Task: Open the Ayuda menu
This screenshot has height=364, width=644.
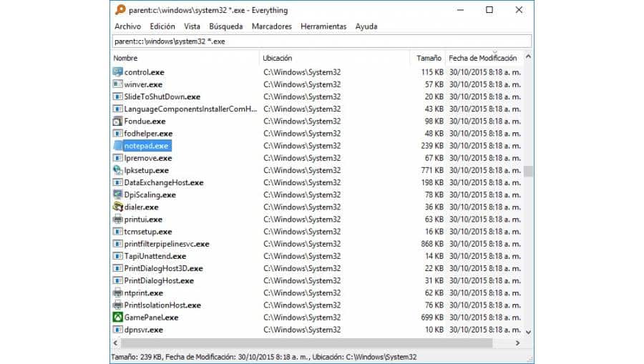Action: [x=366, y=26]
